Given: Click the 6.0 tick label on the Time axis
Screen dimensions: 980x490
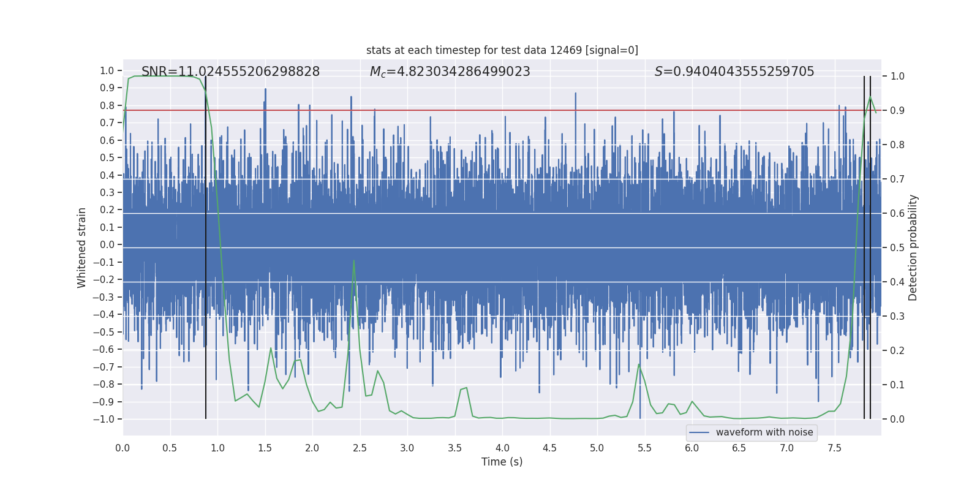Looking at the screenshot, I should [x=692, y=448].
